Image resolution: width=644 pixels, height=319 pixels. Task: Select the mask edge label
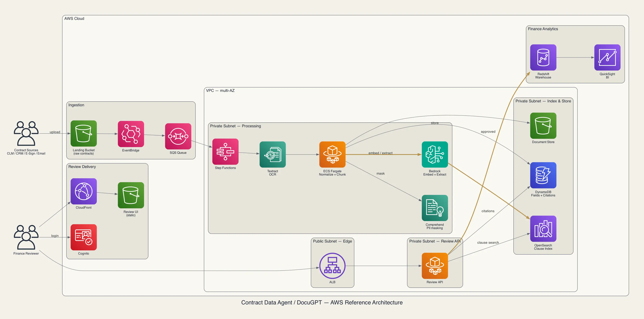[380, 173]
